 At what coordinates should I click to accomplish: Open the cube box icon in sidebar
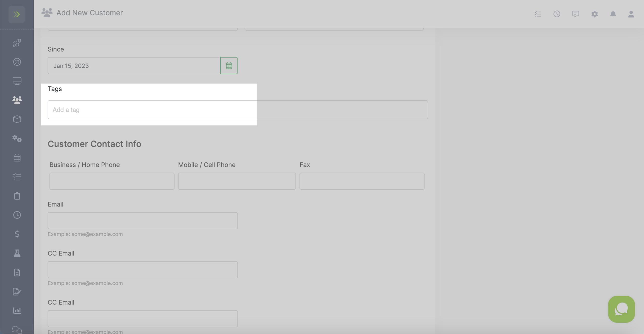(17, 119)
